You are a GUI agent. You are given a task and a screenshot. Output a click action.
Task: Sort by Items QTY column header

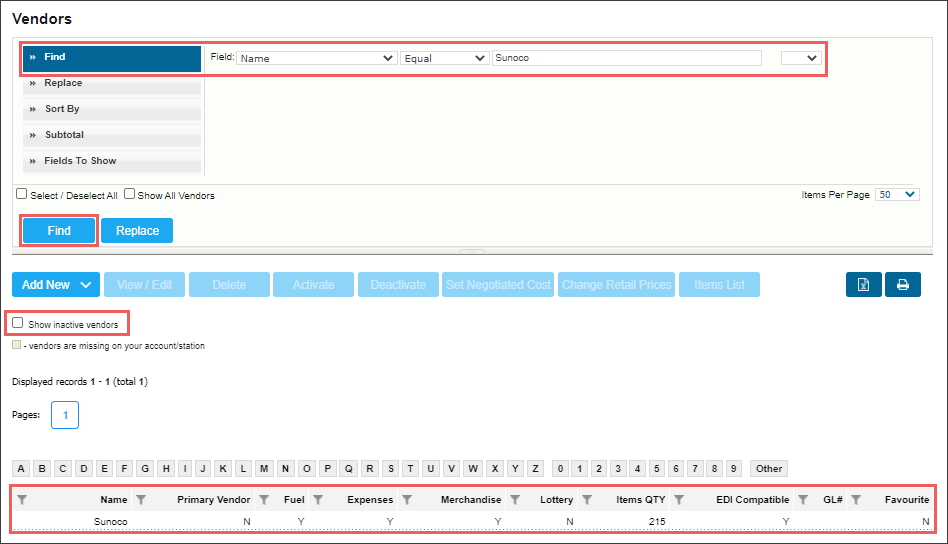coord(640,500)
